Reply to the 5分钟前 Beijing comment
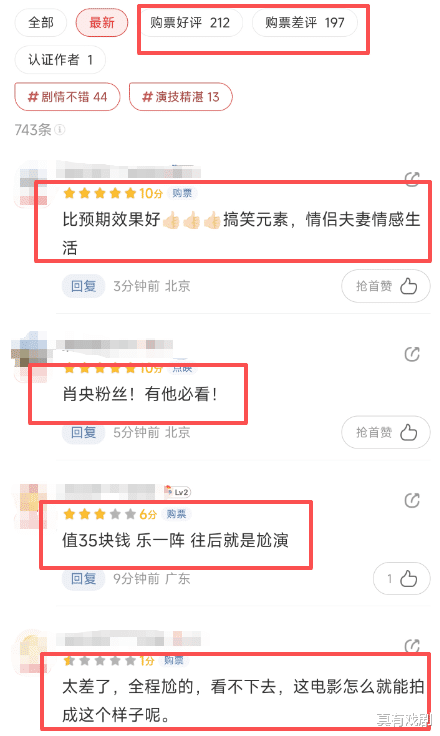 click(x=84, y=432)
